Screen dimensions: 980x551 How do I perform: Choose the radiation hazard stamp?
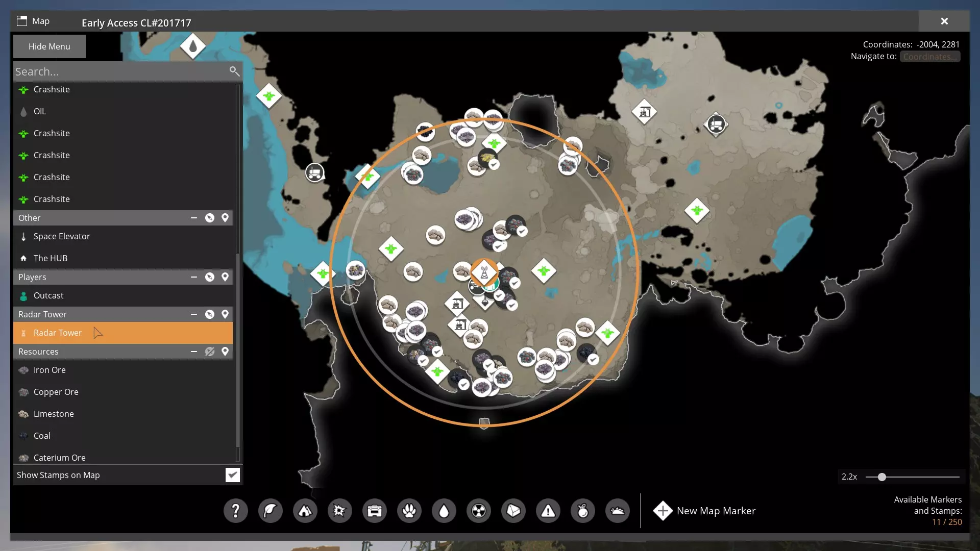478,511
